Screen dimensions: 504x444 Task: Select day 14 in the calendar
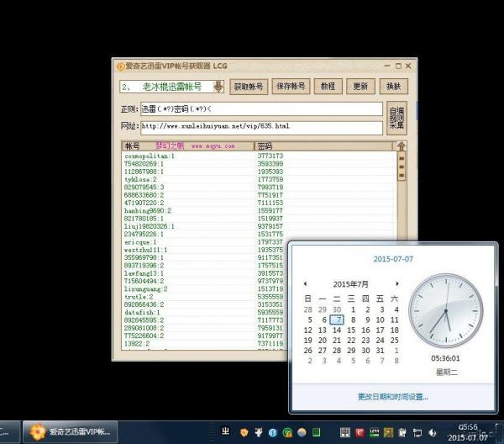337,330
